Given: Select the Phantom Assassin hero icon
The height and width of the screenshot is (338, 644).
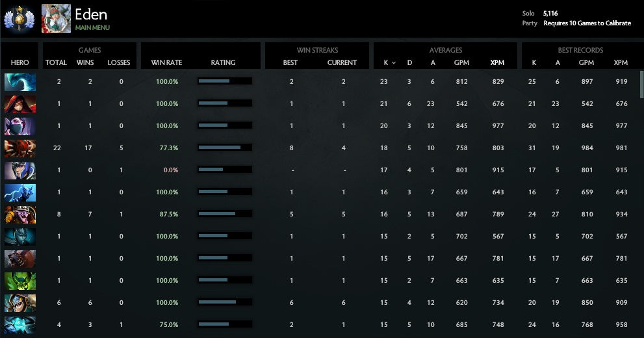Looking at the screenshot, I should [x=20, y=237].
